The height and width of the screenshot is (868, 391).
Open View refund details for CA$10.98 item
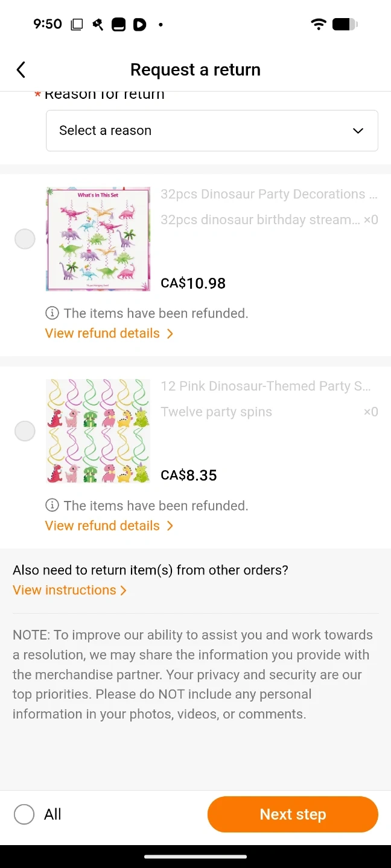[x=103, y=334]
